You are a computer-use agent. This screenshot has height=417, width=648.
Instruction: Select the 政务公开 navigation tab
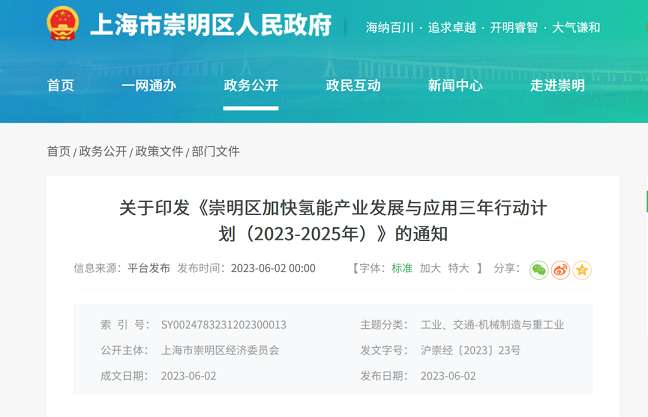251,86
